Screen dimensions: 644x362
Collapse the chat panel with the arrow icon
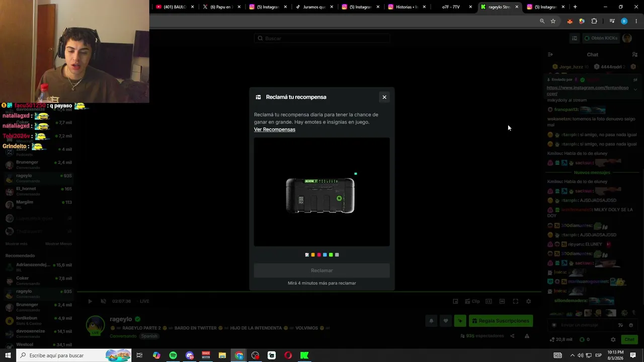click(x=550, y=54)
